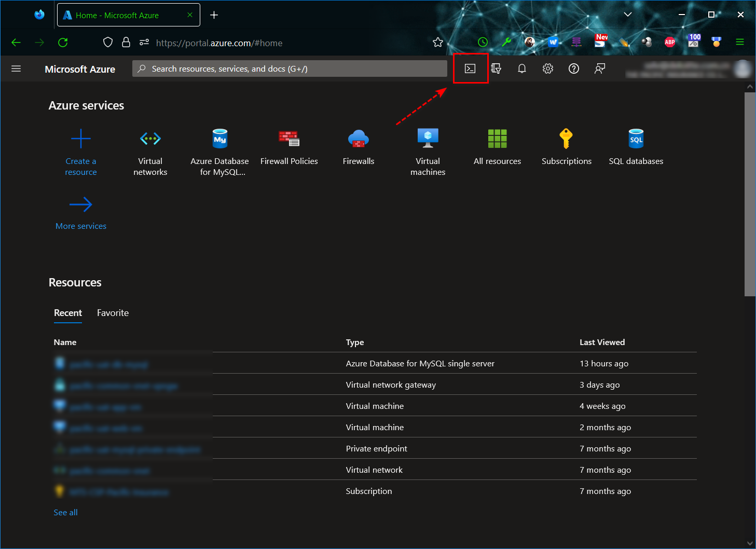Open site security padlock info

coord(126,42)
